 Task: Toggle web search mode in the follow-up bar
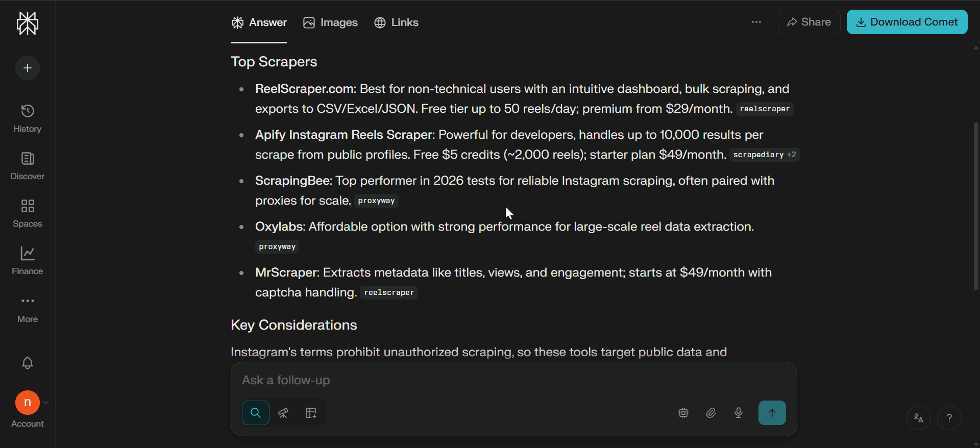[x=255, y=413]
